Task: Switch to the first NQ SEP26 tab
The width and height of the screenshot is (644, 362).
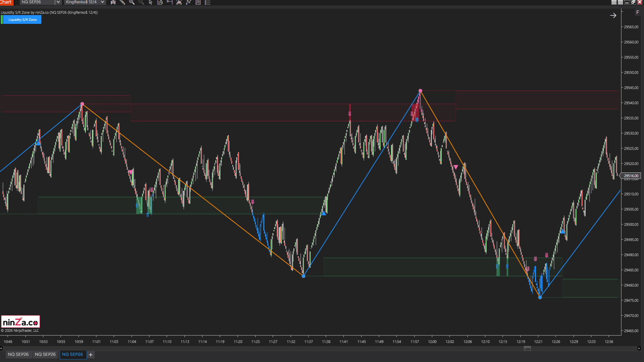Action: (18, 354)
